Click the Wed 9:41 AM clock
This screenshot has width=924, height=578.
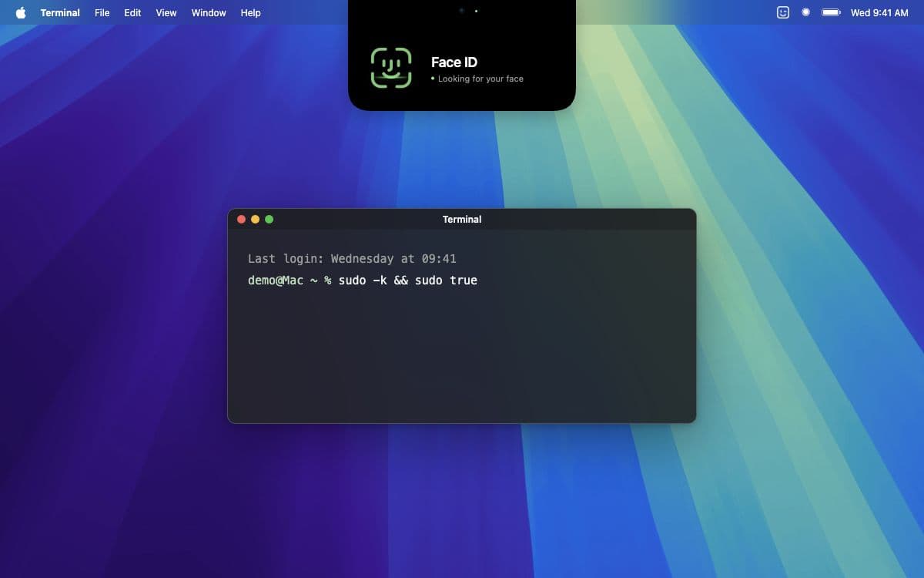pos(879,12)
